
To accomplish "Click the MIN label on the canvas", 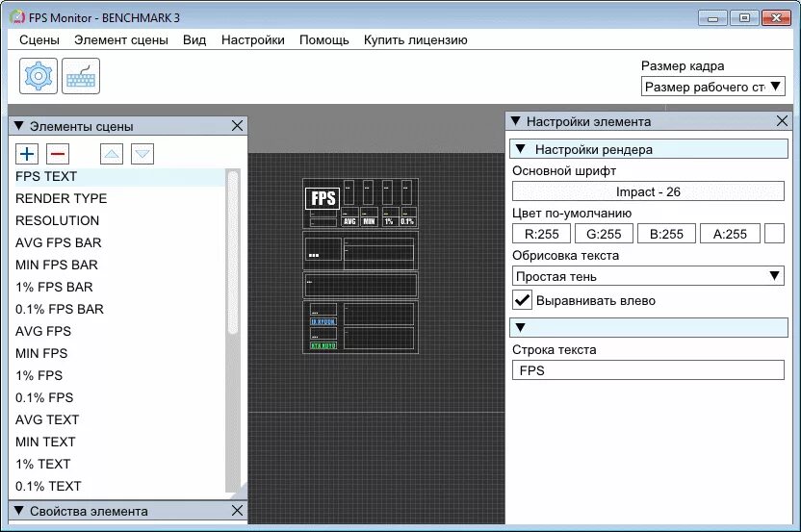I will 369,221.
